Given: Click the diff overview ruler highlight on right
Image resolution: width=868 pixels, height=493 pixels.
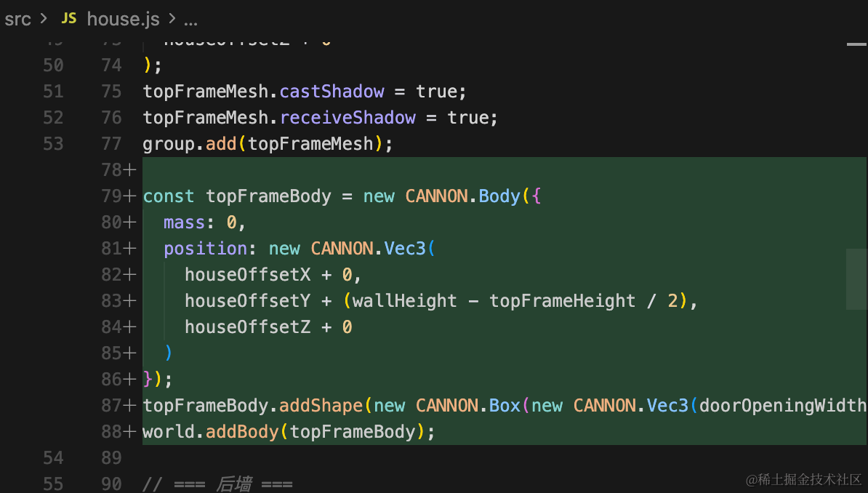Looking at the screenshot, I should pyautogui.click(x=856, y=279).
